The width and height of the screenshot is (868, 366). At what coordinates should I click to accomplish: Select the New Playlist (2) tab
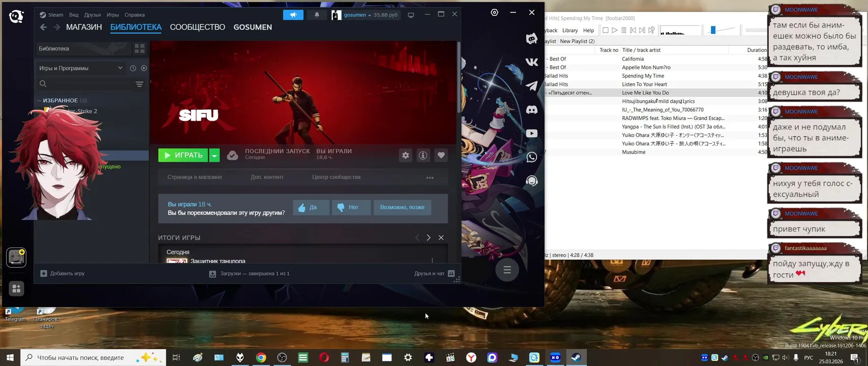[x=577, y=41]
